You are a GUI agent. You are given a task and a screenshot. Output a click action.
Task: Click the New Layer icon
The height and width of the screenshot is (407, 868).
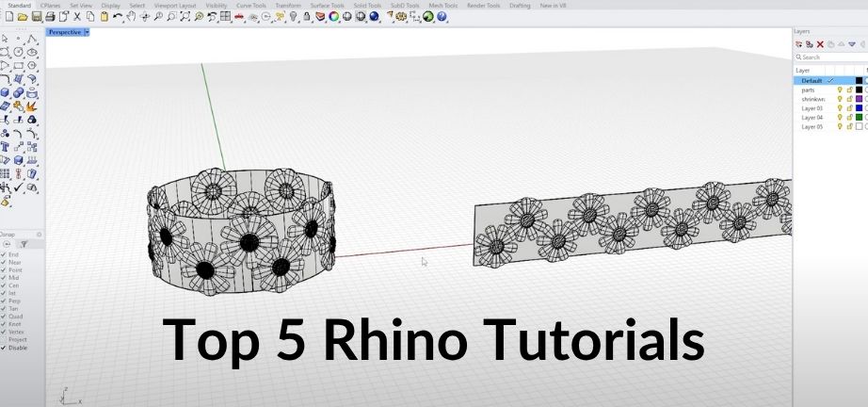pos(798,44)
